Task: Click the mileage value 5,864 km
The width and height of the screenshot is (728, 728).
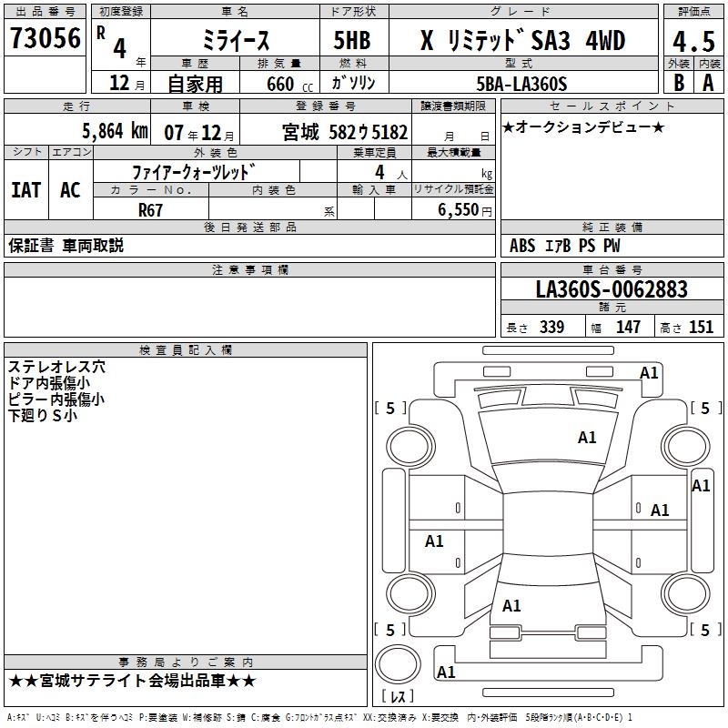Action: [x=115, y=131]
